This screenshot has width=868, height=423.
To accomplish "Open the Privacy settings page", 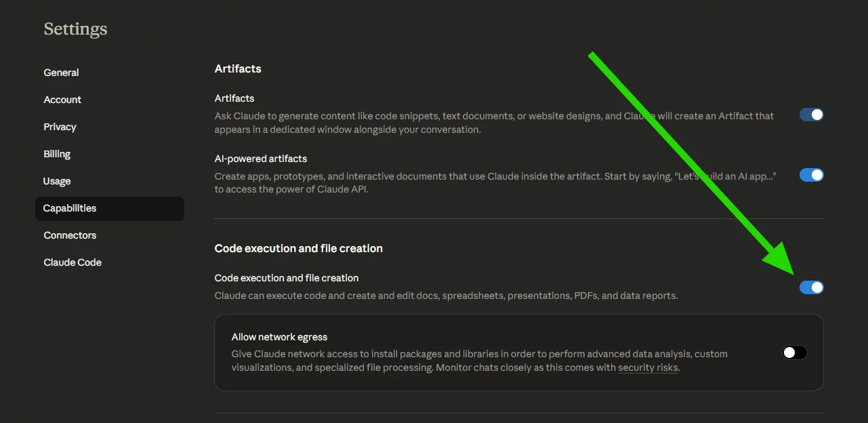I will pyautogui.click(x=60, y=127).
